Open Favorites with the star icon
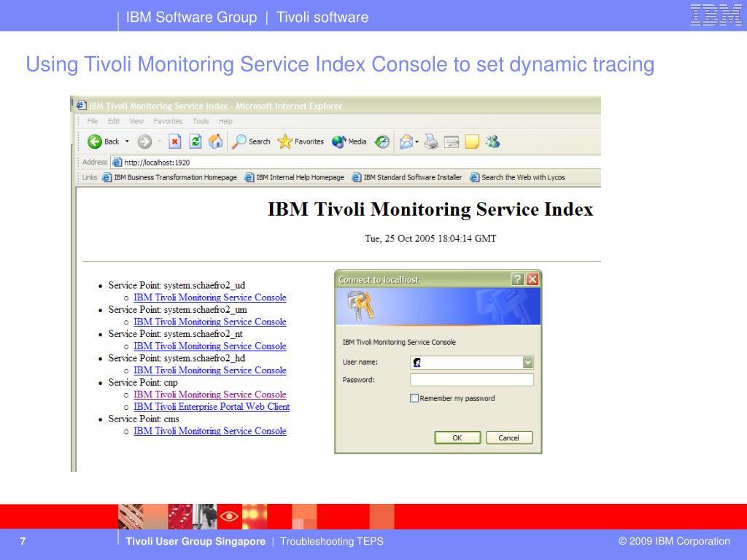Image resolution: width=747 pixels, height=560 pixels. (285, 141)
